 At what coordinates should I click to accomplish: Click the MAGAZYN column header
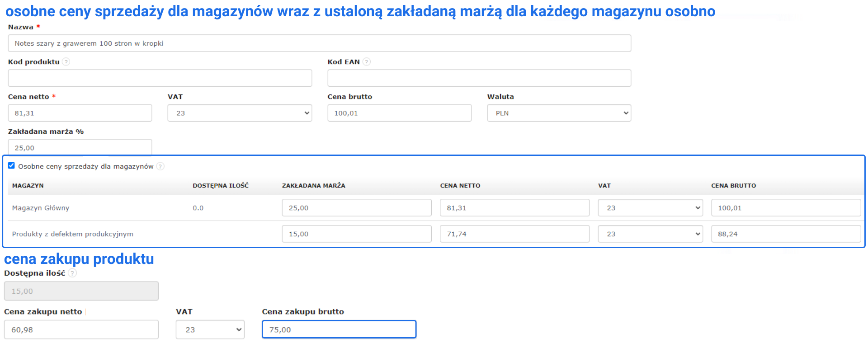click(x=28, y=186)
